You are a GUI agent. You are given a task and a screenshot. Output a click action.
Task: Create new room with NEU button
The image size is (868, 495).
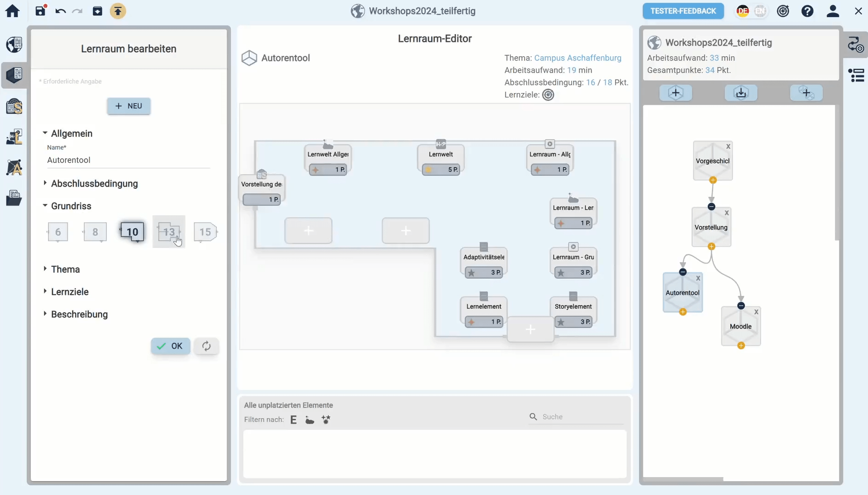(129, 106)
